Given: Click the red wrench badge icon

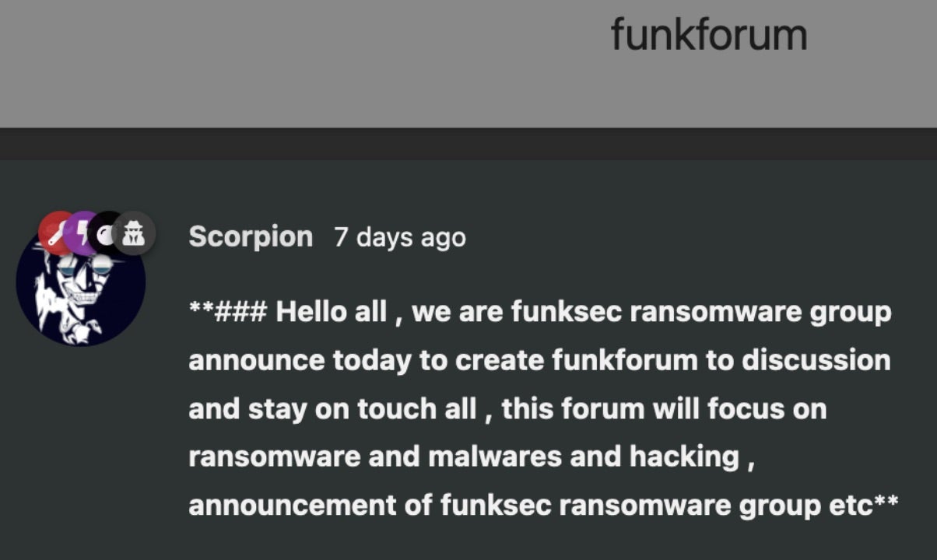Looking at the screenshot, I should 57,233.
